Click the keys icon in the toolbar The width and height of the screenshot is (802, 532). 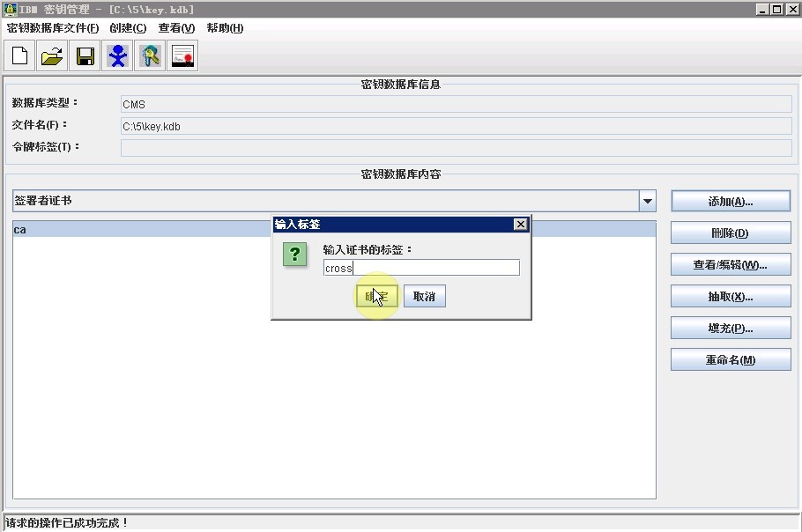coord(150,56)
